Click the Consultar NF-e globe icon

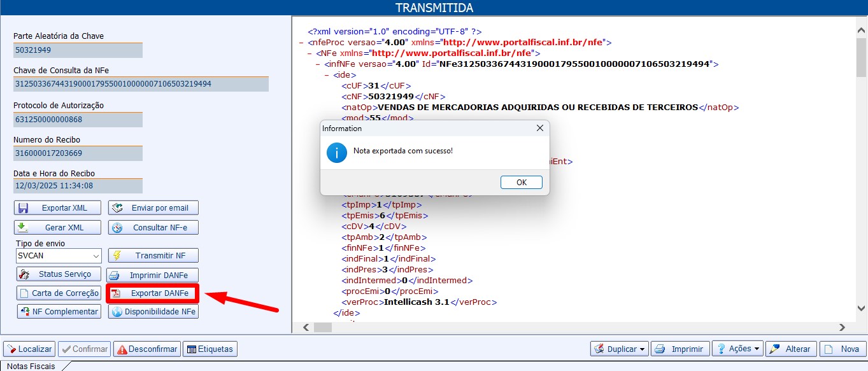click(x=117, y=228)
